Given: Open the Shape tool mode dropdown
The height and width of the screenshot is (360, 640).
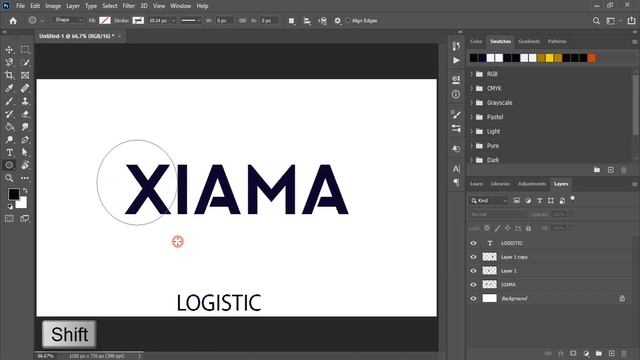Looking at the screenshot, I should (x=68, y=20).
